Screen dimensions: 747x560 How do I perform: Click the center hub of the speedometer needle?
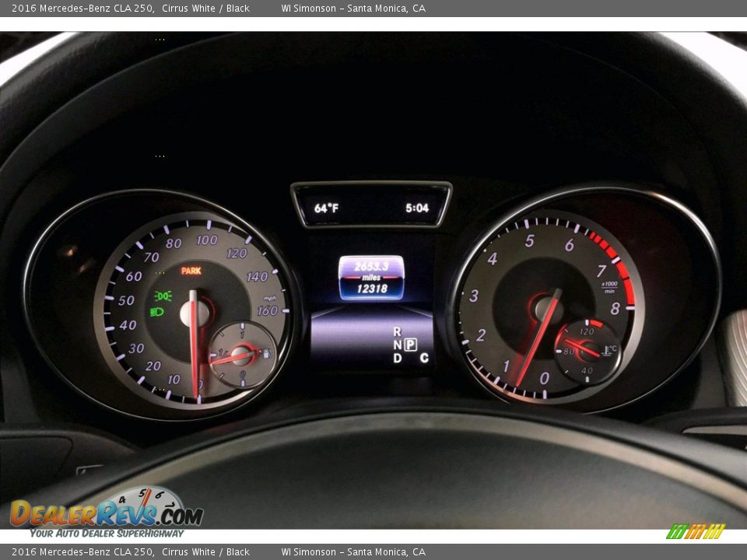tap(194, 313)
